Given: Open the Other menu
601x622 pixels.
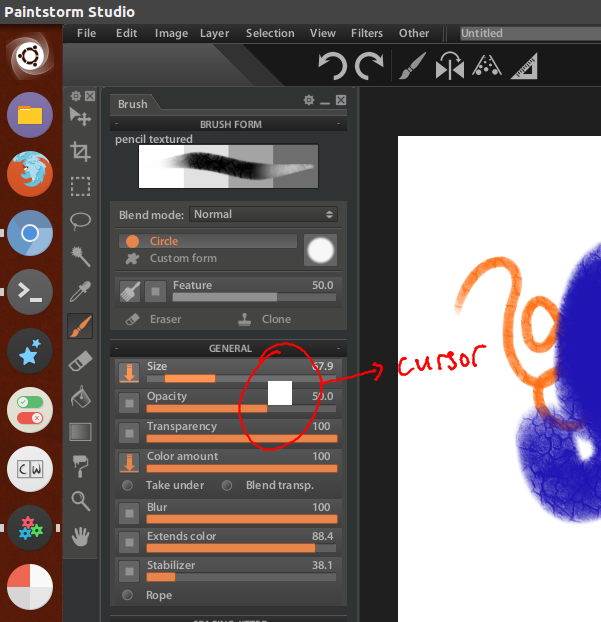Looking at the screenshot, I should coord(414,33).
